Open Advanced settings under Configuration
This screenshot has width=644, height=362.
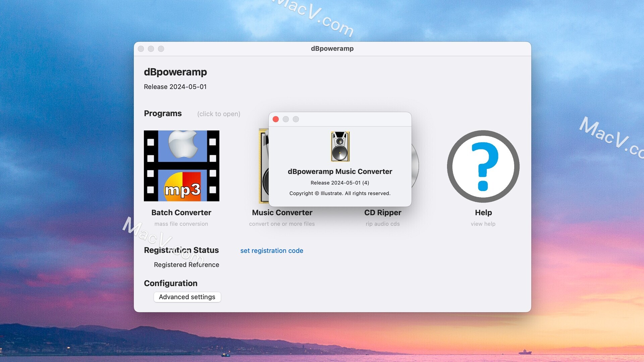pos(187,297)
